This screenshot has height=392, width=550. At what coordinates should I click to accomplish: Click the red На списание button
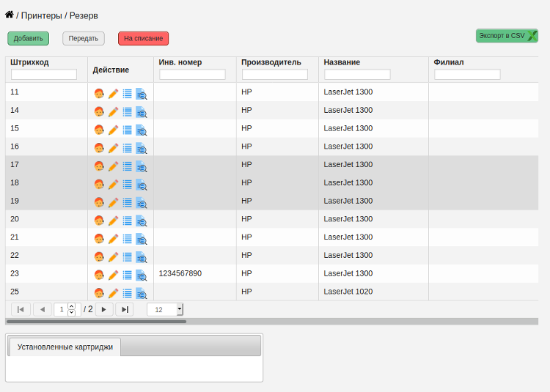coord(143,39)
